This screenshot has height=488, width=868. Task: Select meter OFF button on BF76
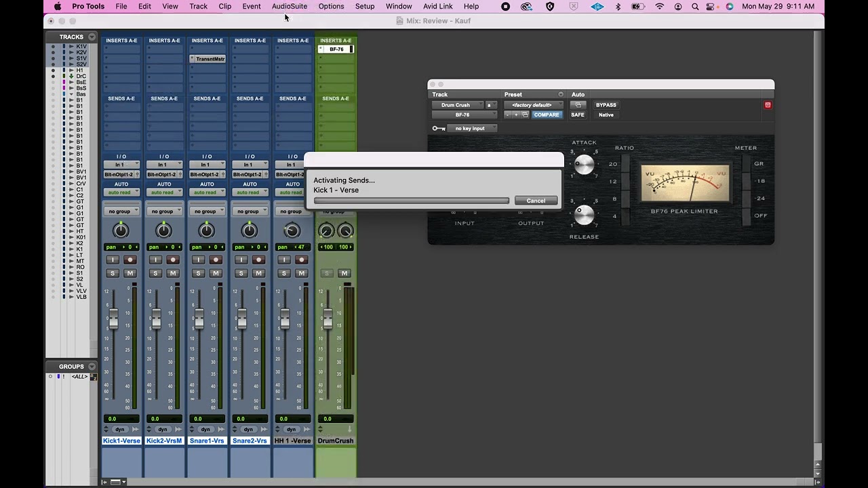click(x=747, y=216)
